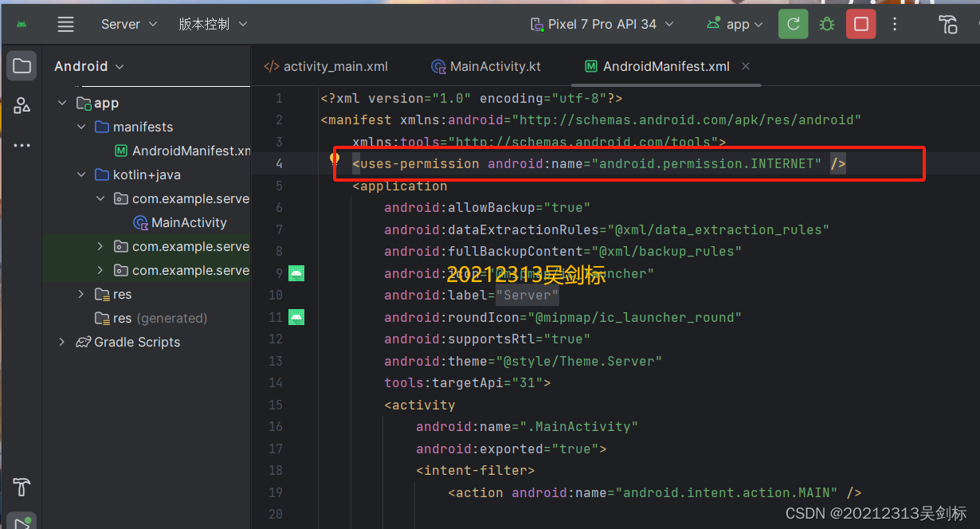Stop the running app with red square
The width and height of the screenshot is (980, 529).
click(x=860, y=24)
